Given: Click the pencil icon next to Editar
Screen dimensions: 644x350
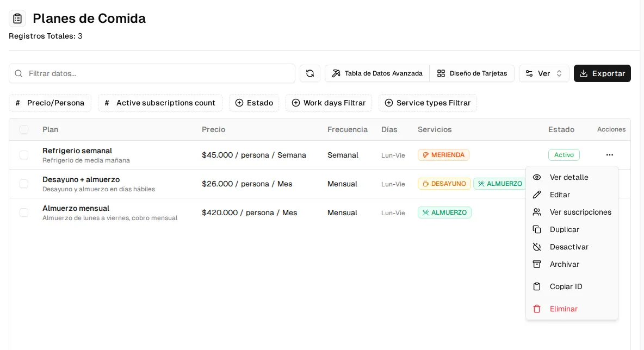Looking at the screenshot, I should [x=537, y=195].
